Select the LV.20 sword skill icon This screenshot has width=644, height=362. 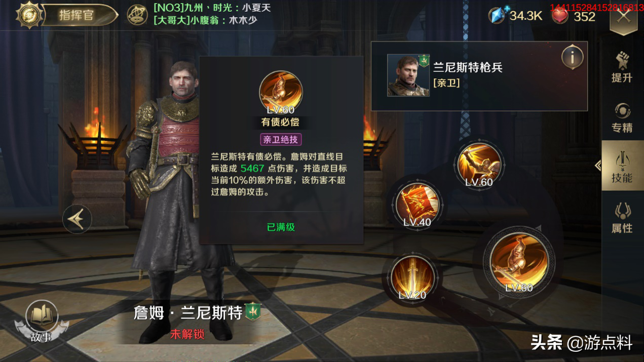tap(412, 277)
